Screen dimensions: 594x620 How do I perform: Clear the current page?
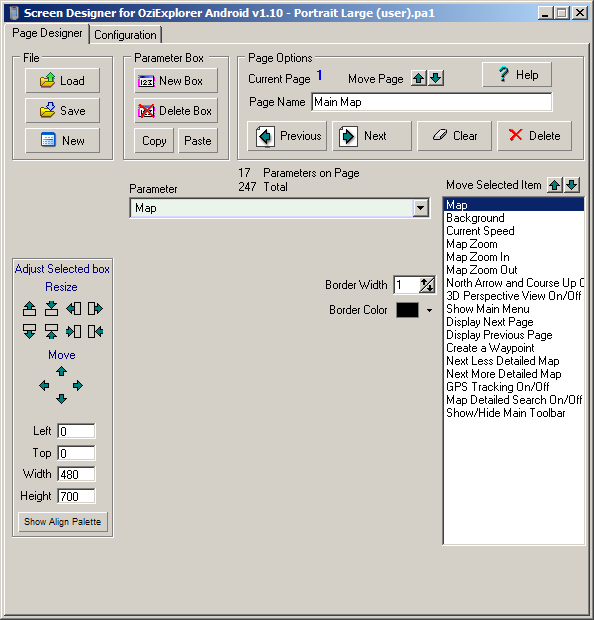click(x=454, y=136)
